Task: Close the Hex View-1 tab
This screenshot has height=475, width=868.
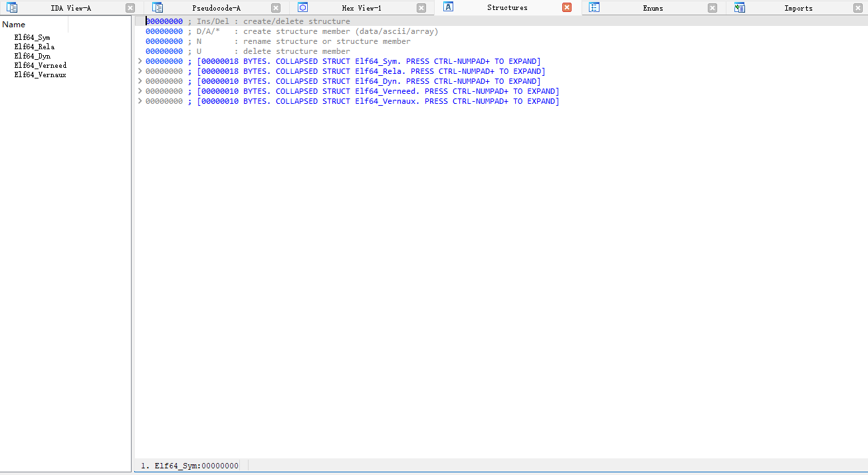Action: click(x=421, y=8)
